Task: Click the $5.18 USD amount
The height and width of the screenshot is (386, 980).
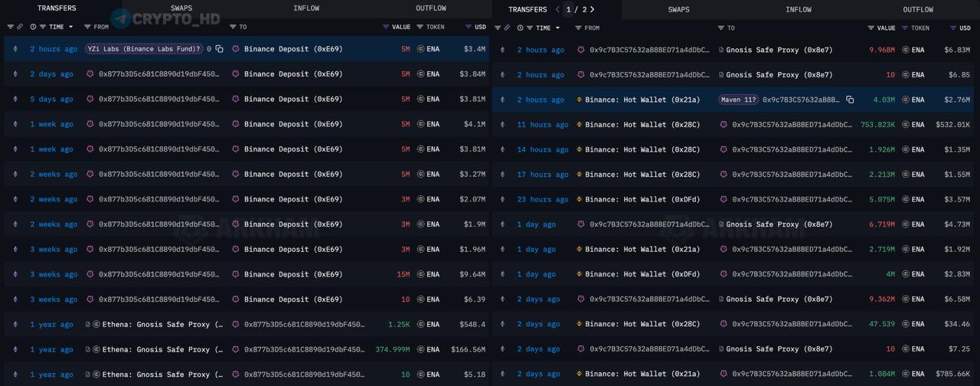Action: click(x=474, y=375)
